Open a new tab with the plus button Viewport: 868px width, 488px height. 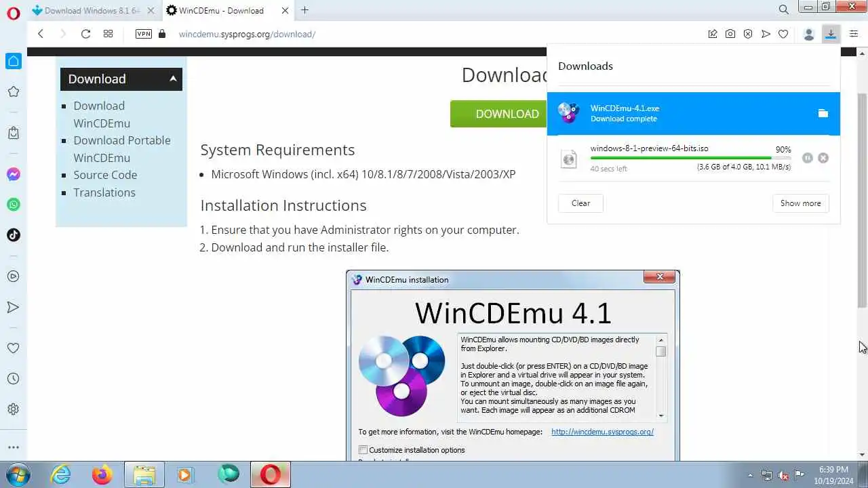304,10
